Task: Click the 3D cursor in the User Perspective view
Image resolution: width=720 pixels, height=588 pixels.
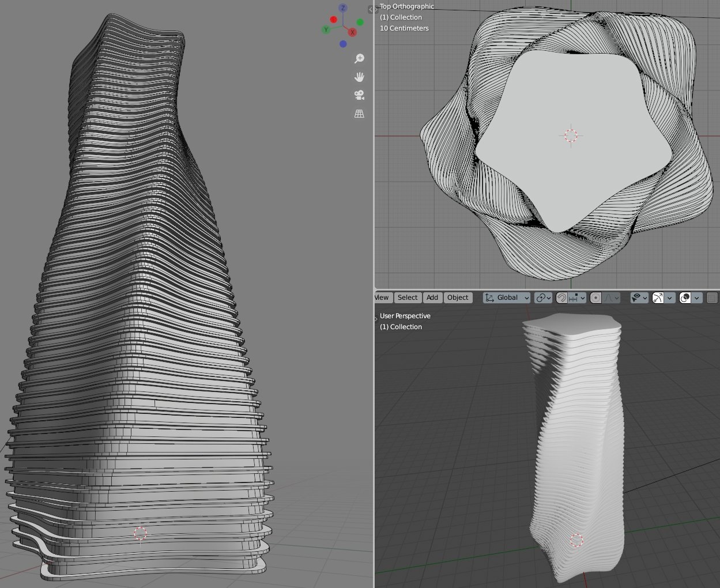Action: [x=576, y=540]
